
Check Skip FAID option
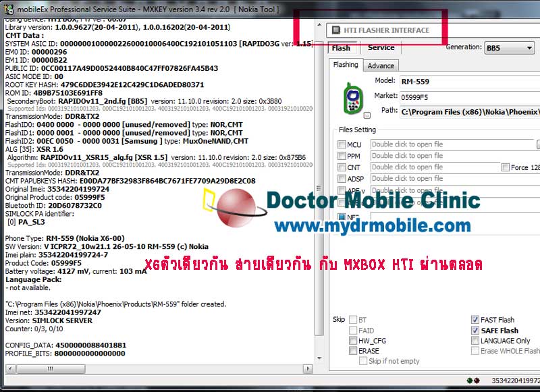pyautogui.click(x=353, y=331)
